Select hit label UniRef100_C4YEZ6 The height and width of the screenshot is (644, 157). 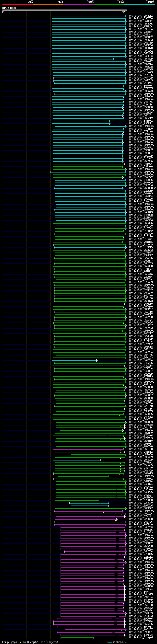tap(141, 401)
